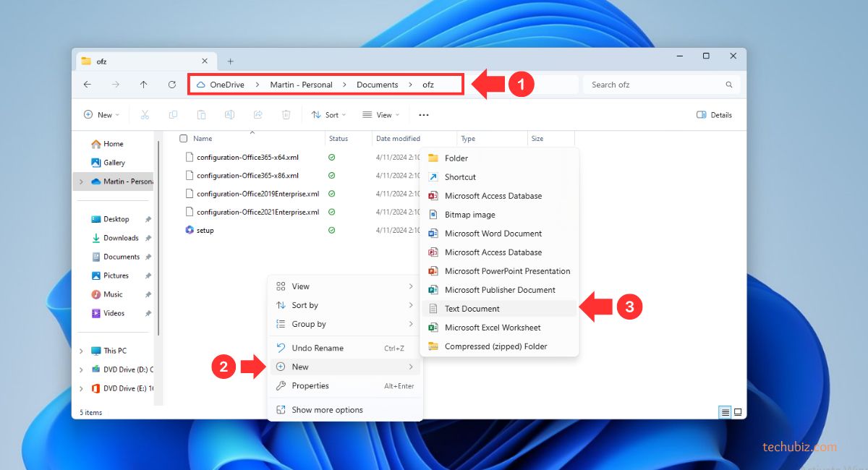The width and height of the screenshot is (868, 470).
Task: Click the Cut icon in the toolbar
Action: [145, 114]
